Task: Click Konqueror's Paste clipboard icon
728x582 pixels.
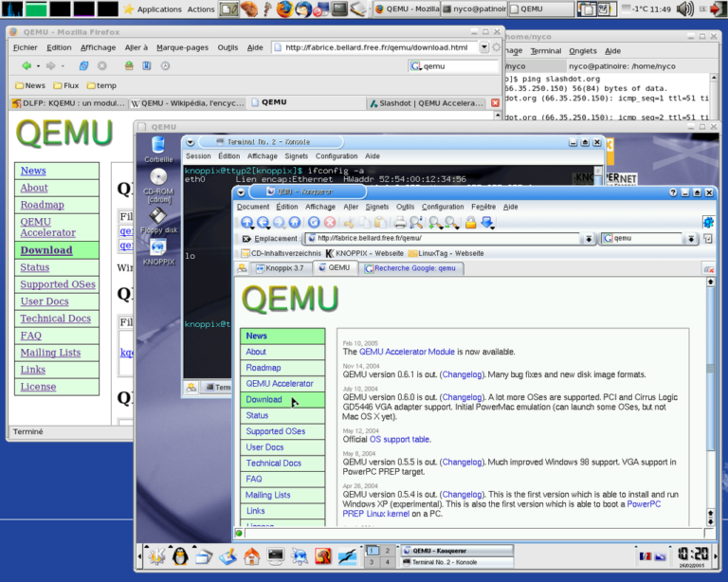Action: [380, 223]
